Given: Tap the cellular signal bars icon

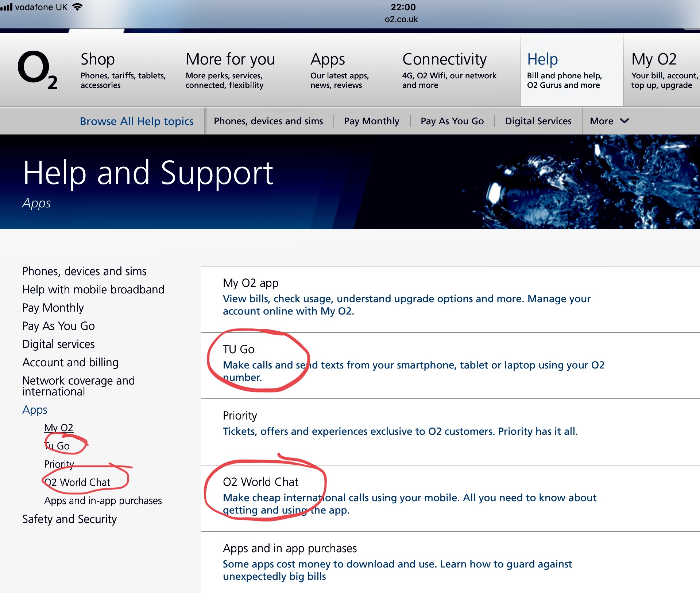Looking at the screenshot, I should (6, 7).
